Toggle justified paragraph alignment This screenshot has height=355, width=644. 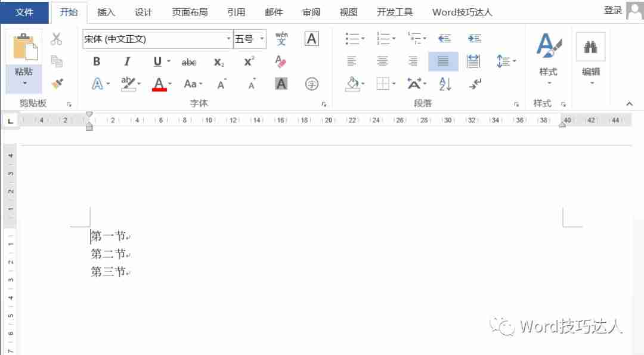(443, 61)
